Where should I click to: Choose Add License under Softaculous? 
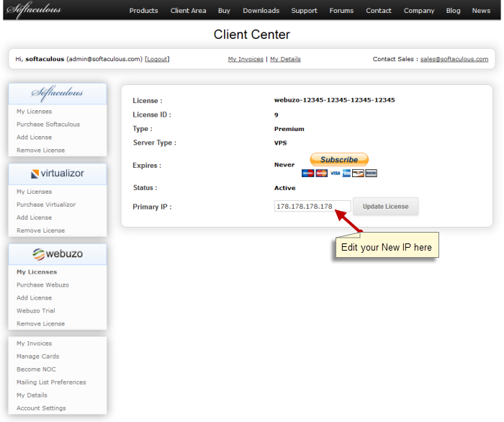[34, 138]
